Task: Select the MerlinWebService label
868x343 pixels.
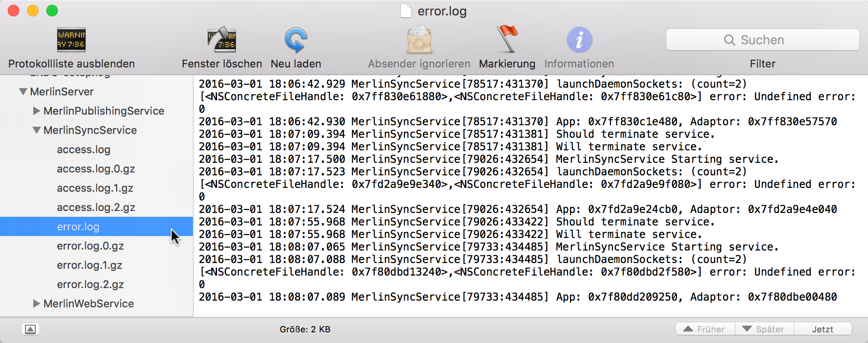Action: [x=89, y=303]
